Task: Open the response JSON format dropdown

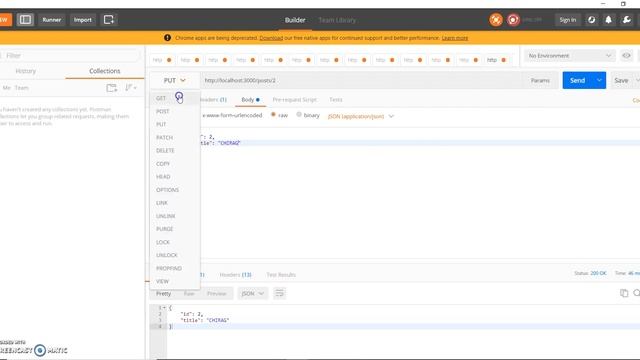Action: coord(253,293)
